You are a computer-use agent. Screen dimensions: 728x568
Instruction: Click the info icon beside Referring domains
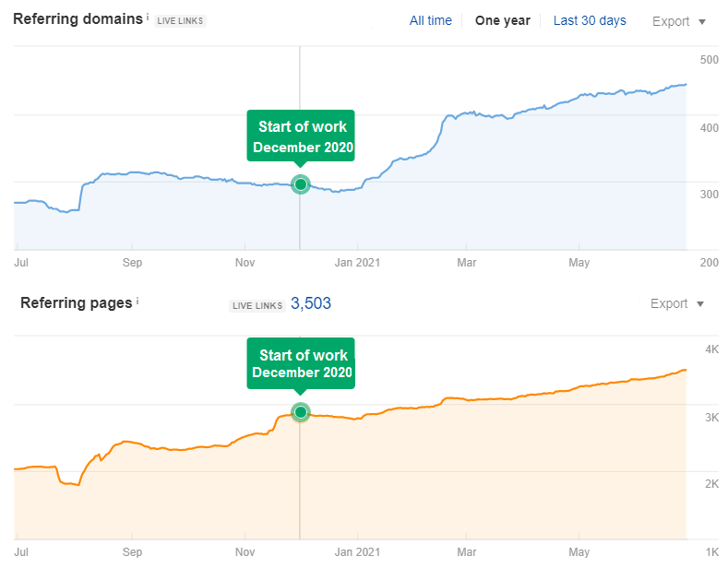[148, 18]
